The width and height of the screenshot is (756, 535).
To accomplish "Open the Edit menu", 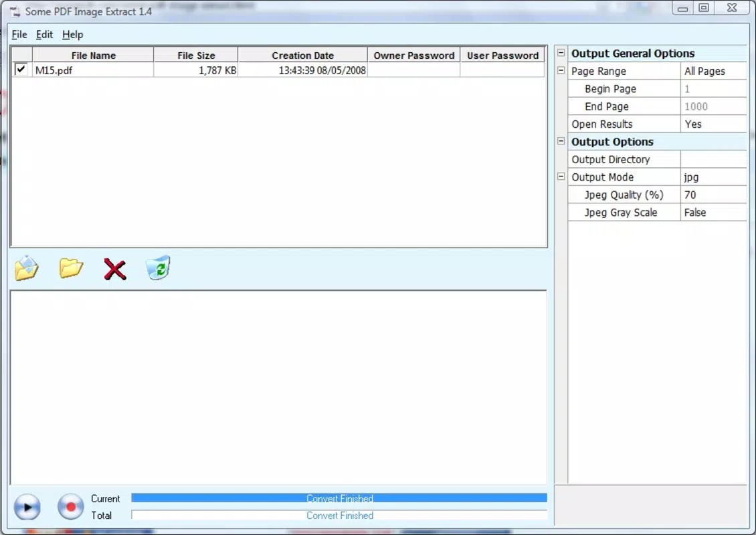I will coord(44,35).
